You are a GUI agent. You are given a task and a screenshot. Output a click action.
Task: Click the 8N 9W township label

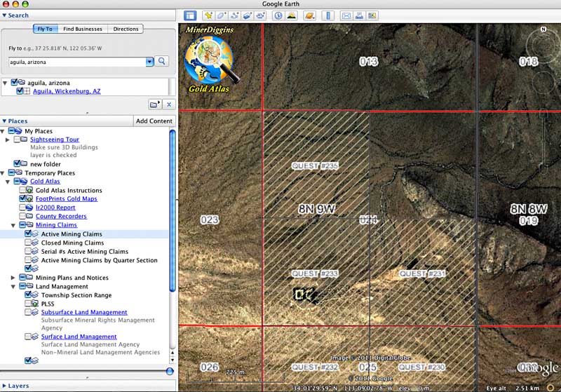[x=317, y=209]
